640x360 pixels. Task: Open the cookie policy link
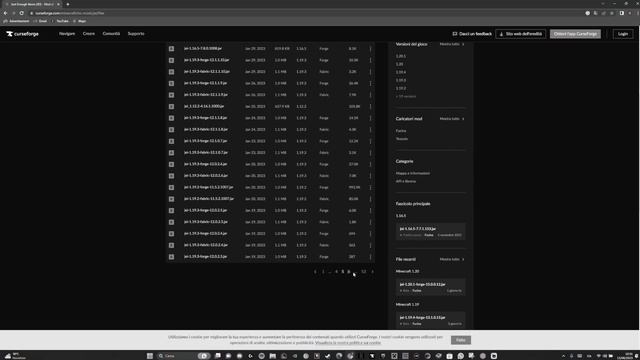pos(348,343)
